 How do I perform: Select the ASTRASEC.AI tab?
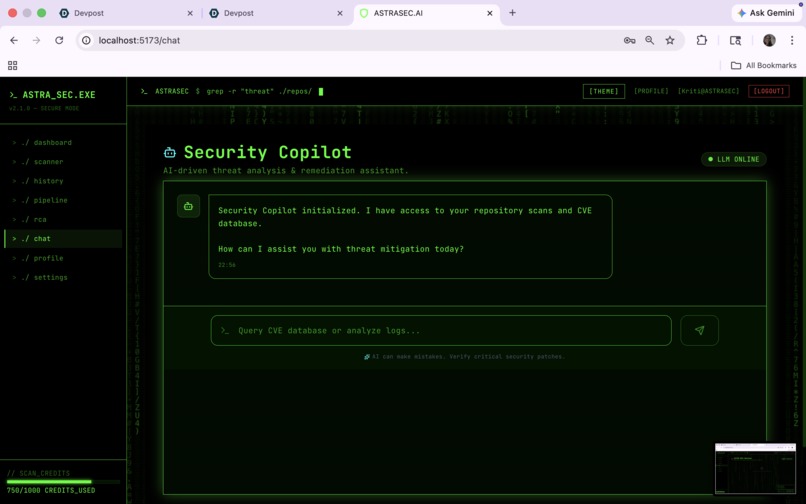click(426, 13)
